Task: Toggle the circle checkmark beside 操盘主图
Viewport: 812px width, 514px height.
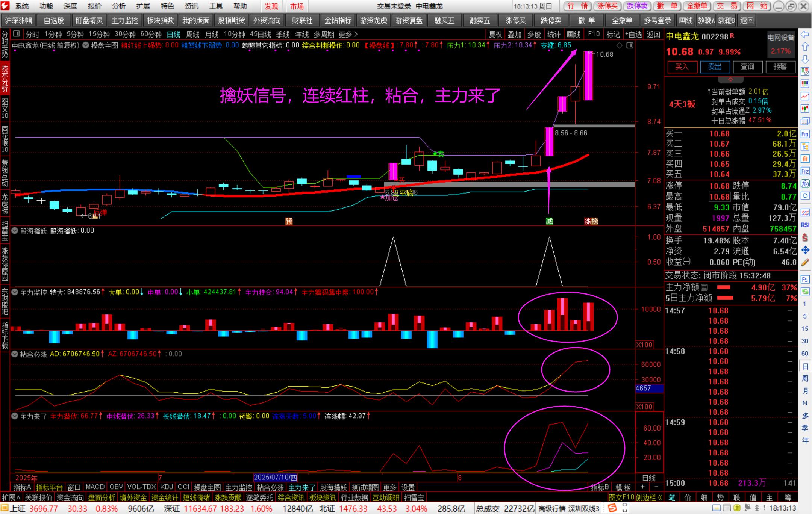Action: [85, 45]
